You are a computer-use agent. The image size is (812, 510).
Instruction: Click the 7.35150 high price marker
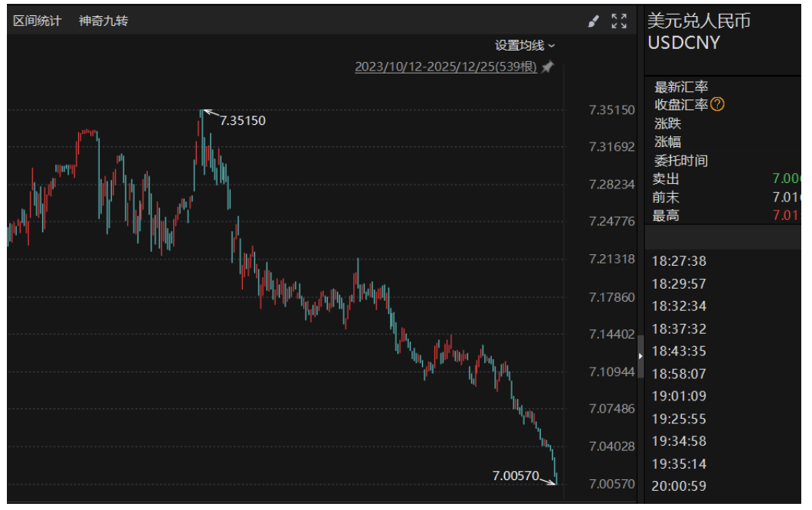pyautogui.click(x=242, y=120)
